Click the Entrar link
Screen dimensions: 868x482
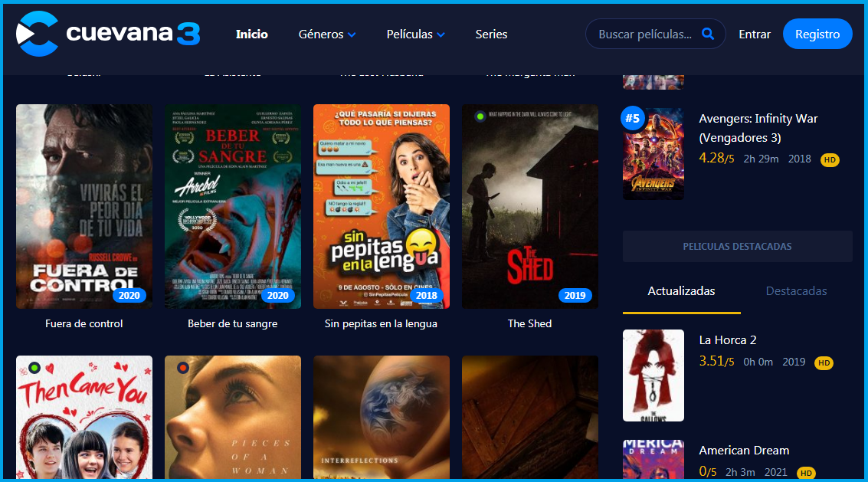coord(755,34)
